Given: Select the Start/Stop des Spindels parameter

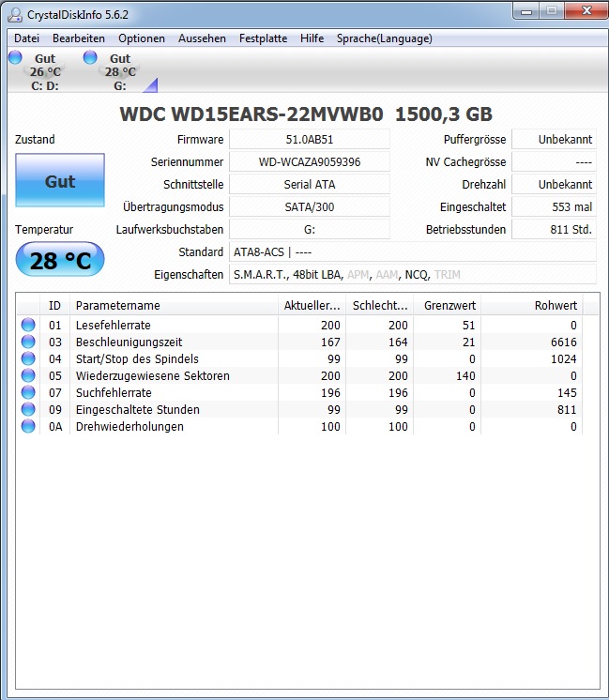Looking at the screenshot, I should 137,359.
